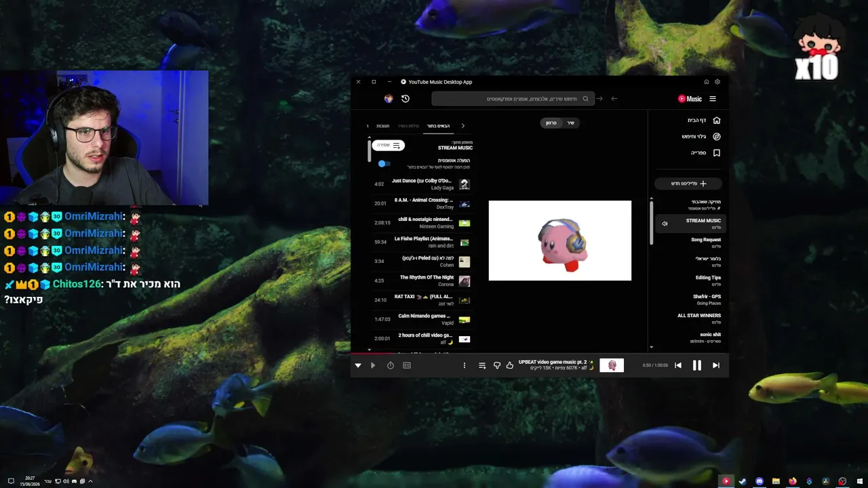The image size is (868, 488).
Task: Play Le Fishe Playlist queue item
Action: [x=421, y=242]
